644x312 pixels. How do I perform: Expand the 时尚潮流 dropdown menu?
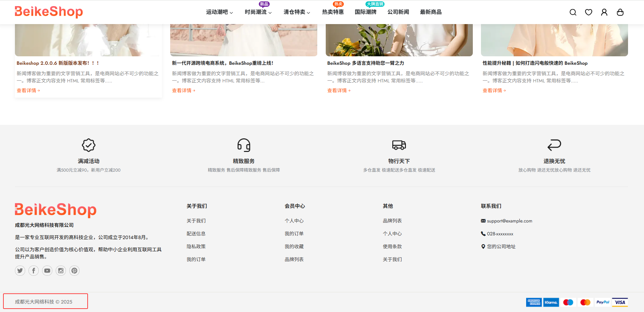[x=257, y=12]
